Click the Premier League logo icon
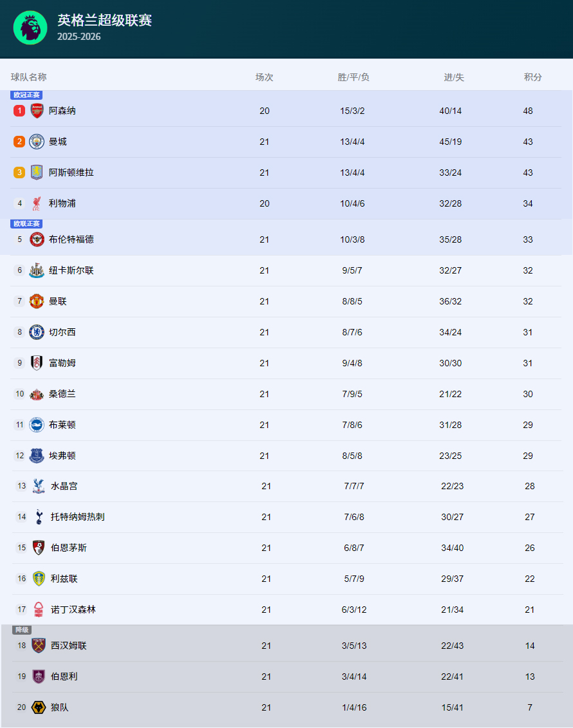The width and height of the screenshot is (573, 728). click(x=30, y=28)
